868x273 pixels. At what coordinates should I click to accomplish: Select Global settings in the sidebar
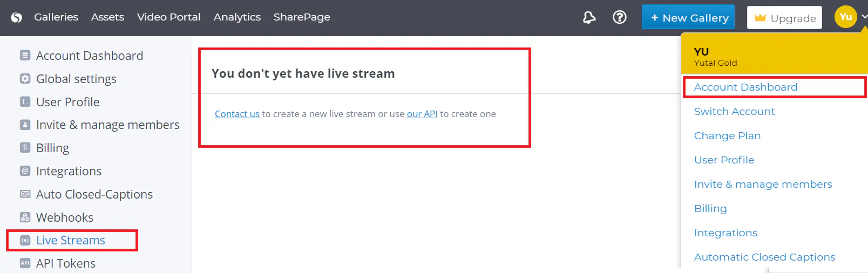76,79
